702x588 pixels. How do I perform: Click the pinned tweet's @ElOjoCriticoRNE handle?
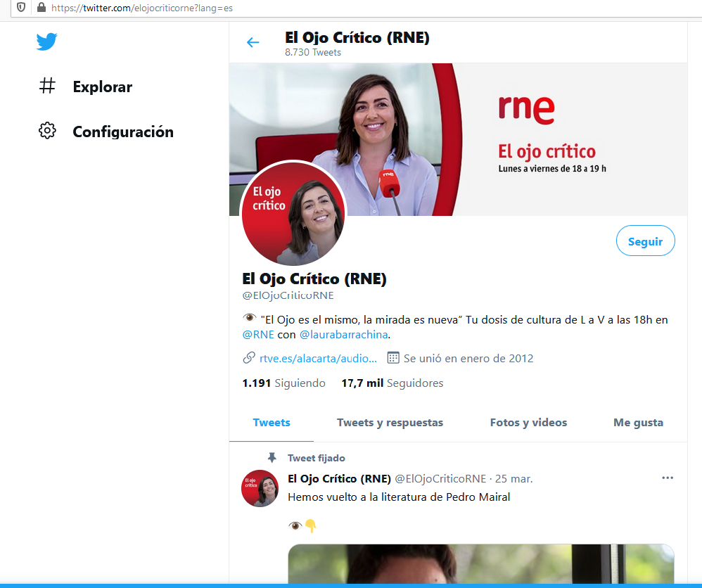point(440,479)
